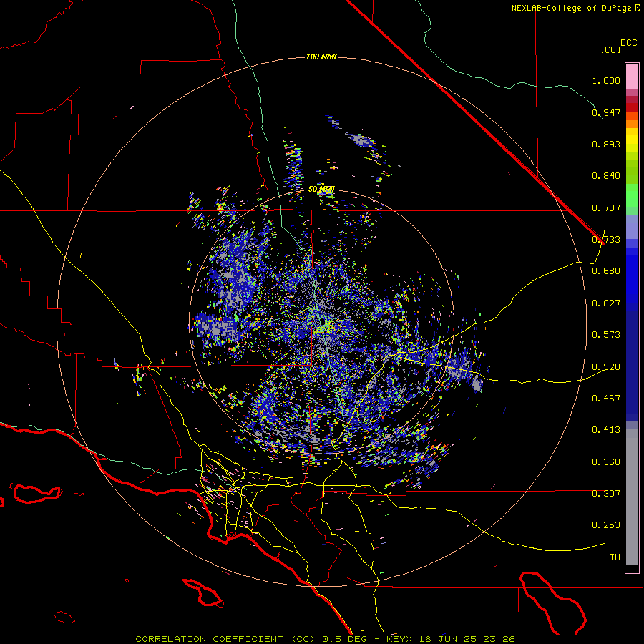The width and height of the screenshot is (644, 644).
Task: Select the 0.520 value on color scale
Action: tap(606, 367)
